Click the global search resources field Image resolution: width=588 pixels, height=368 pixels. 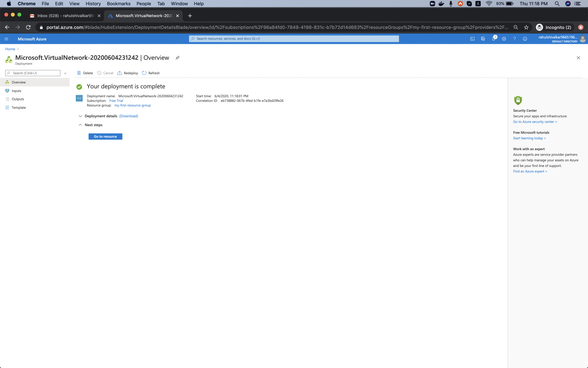pyautogui.click(x=294, y=39)
